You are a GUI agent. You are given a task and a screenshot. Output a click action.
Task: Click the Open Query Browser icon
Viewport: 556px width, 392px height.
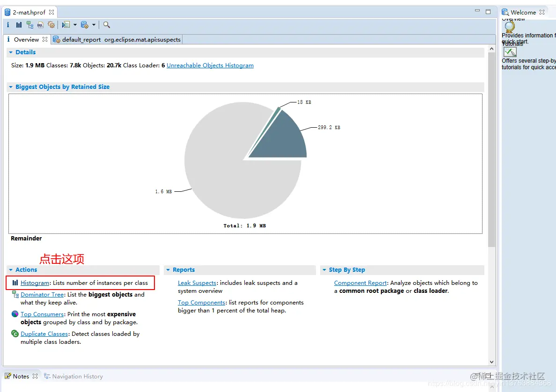84,25
